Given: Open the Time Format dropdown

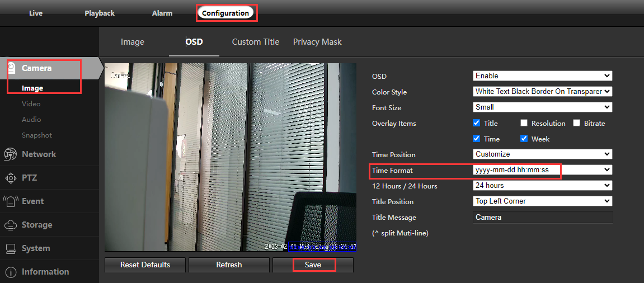Looking at the screenshot, I should click(542, 169).
